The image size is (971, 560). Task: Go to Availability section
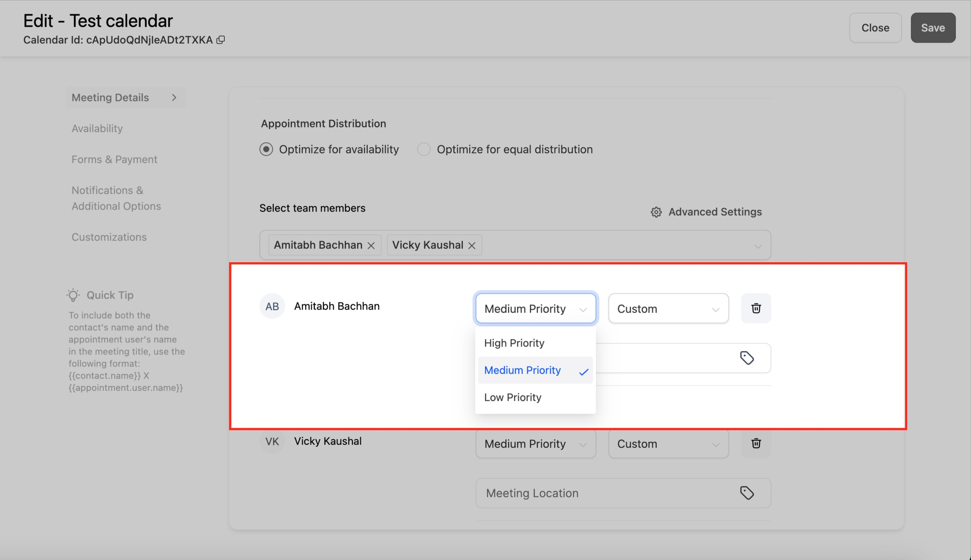coord(97,129)
